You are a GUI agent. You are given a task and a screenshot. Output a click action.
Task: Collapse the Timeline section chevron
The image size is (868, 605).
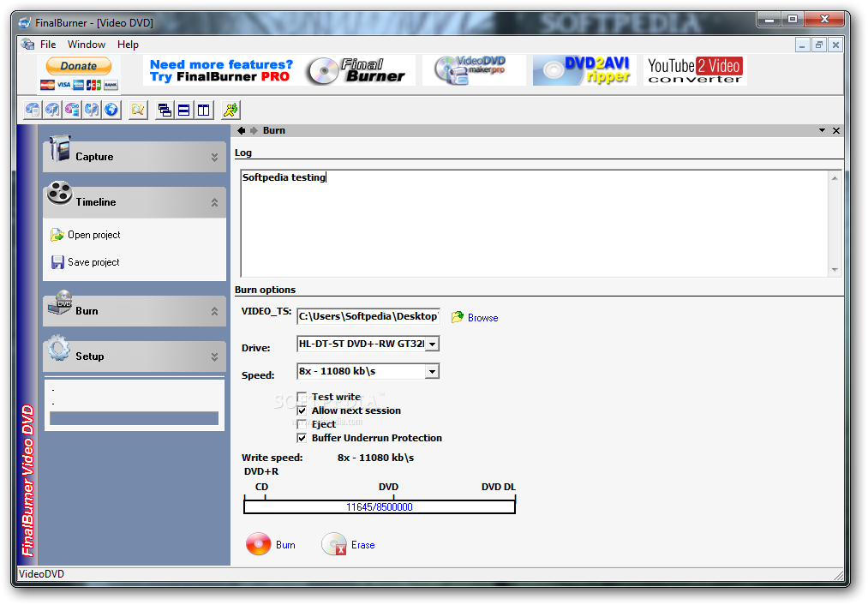point(214,202)
